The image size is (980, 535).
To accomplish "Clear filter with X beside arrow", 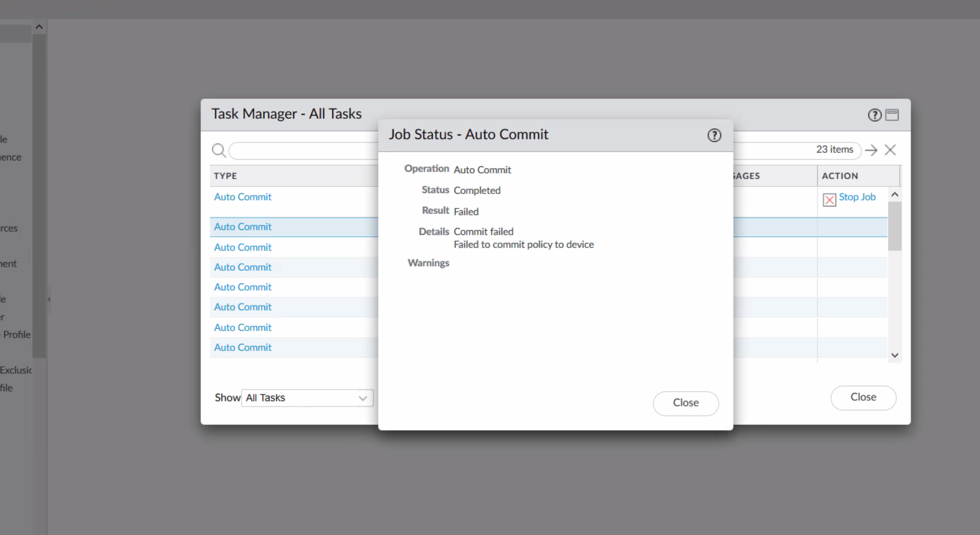I will pos(890,150).
